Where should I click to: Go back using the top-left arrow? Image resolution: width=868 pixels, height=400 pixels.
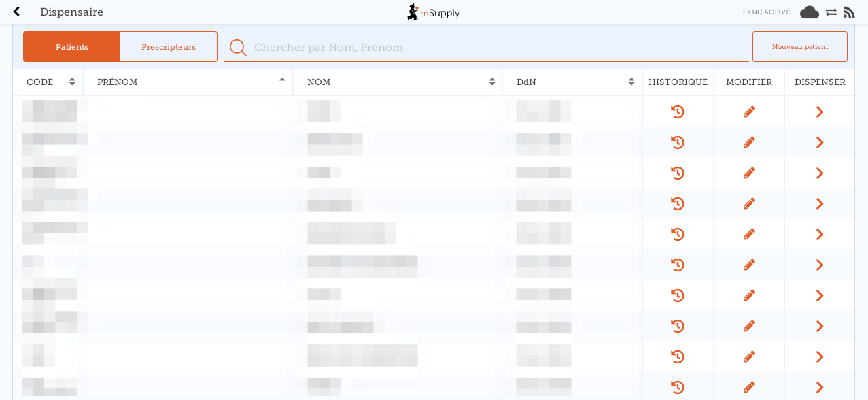[x=17, y=12]
